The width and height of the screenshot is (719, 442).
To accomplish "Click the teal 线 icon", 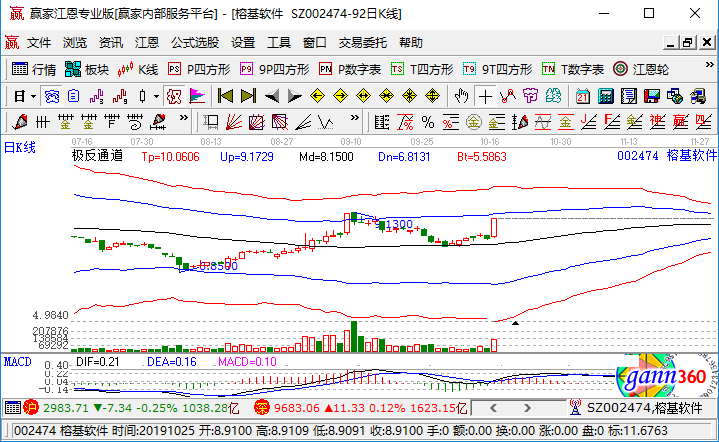I will pos(553,97).
